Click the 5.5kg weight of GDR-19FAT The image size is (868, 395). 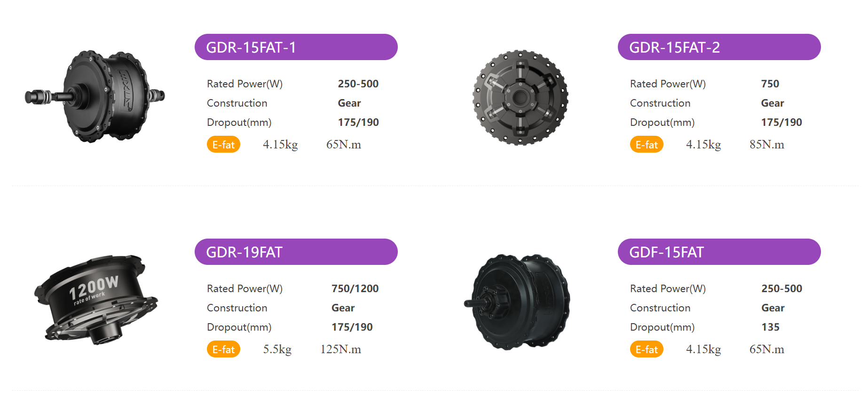tap(277, 349)
